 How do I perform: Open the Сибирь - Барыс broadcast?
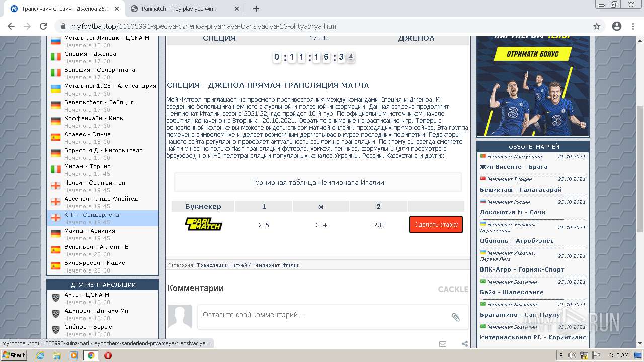pyautogui.click(x=88, y=327)
